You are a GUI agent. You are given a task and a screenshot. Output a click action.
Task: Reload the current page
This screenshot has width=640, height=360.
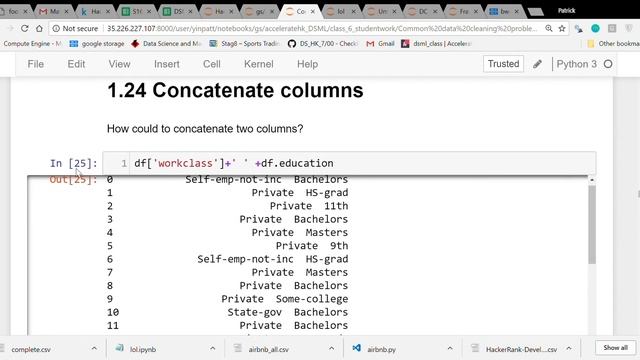tap(24, 28)
